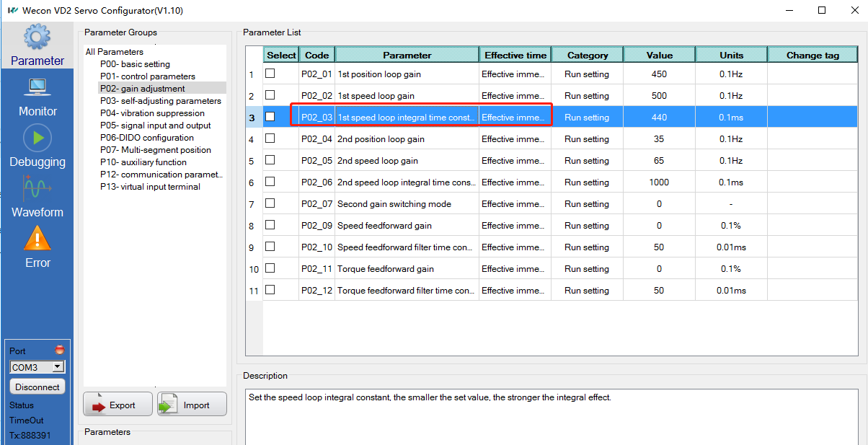Select P04- vibration suppression group
This screenshot has width=868, height=445.
152,113
